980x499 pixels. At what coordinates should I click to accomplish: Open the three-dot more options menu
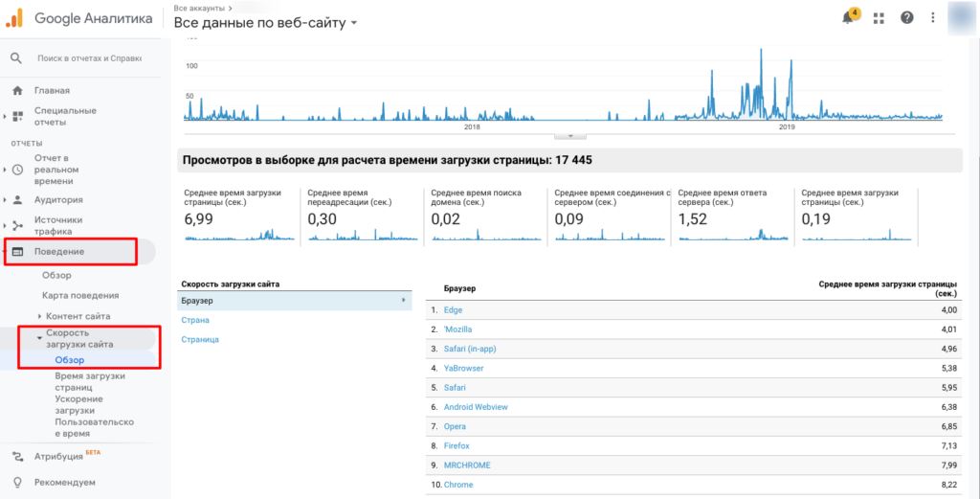click(933, 18)
